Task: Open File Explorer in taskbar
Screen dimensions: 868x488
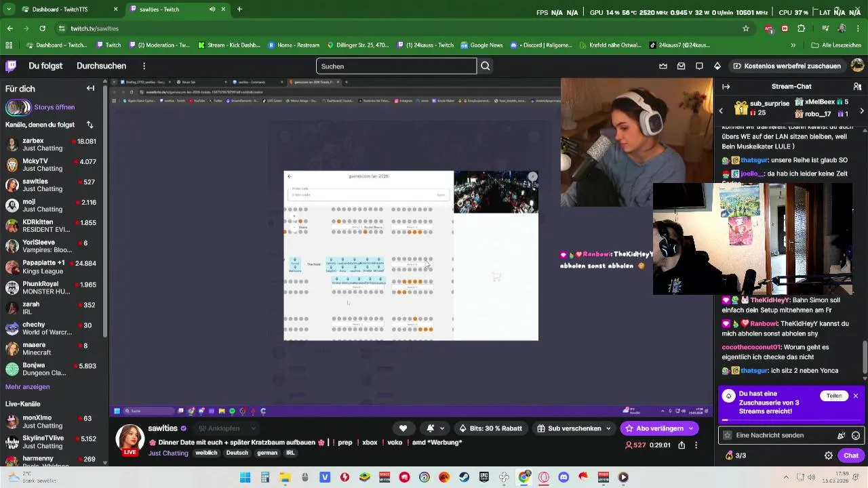Action: point(285,477)
